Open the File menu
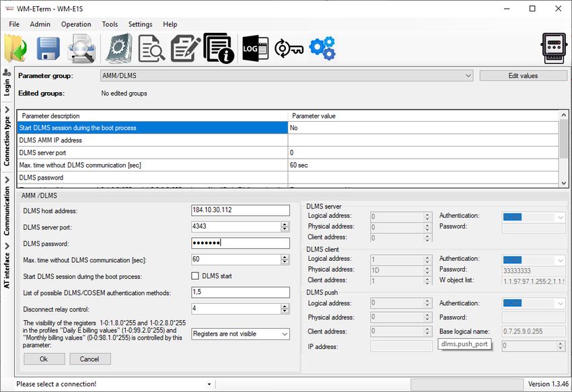Screen dimensions: 572x392 (x=14, y=24)
